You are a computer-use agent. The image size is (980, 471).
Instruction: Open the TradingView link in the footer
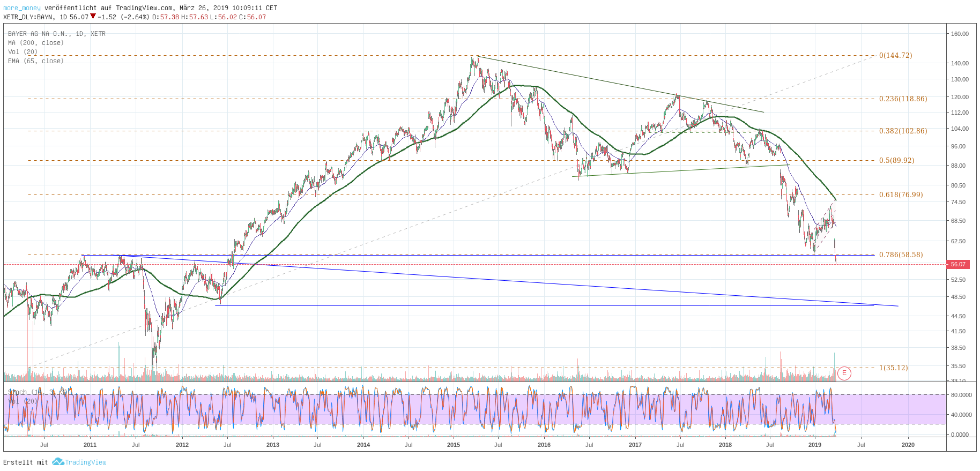pyautogui.click(x=86, y=462)
